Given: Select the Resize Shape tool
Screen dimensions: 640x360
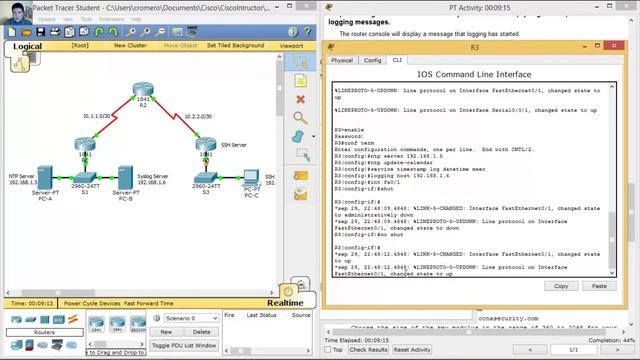Looking at the screenshot, I should point(302,155).
